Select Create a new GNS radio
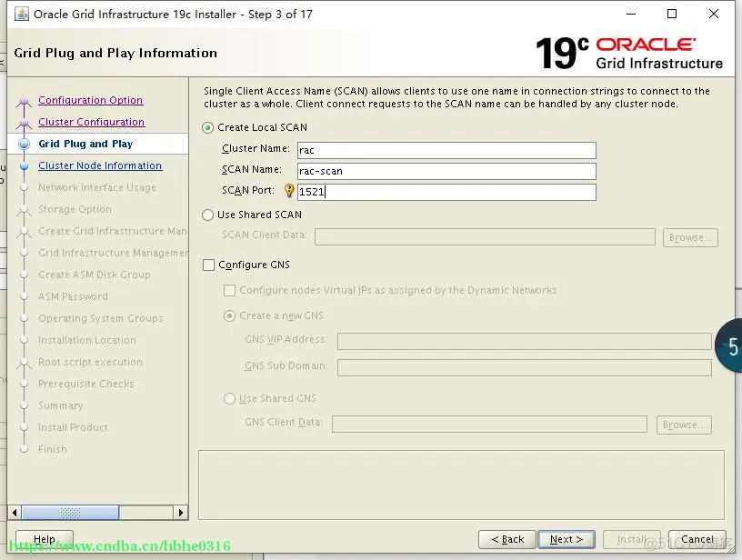 pos(229,316)
